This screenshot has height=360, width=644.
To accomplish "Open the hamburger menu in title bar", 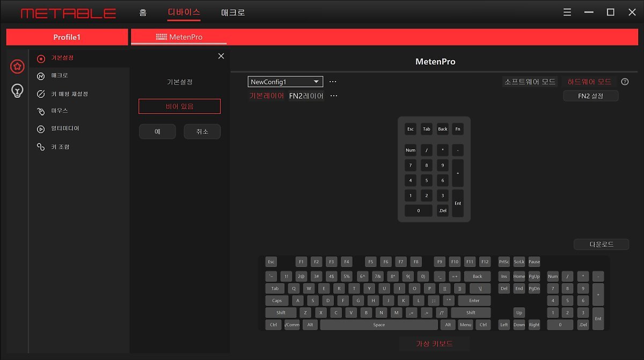I will (568, 12).
